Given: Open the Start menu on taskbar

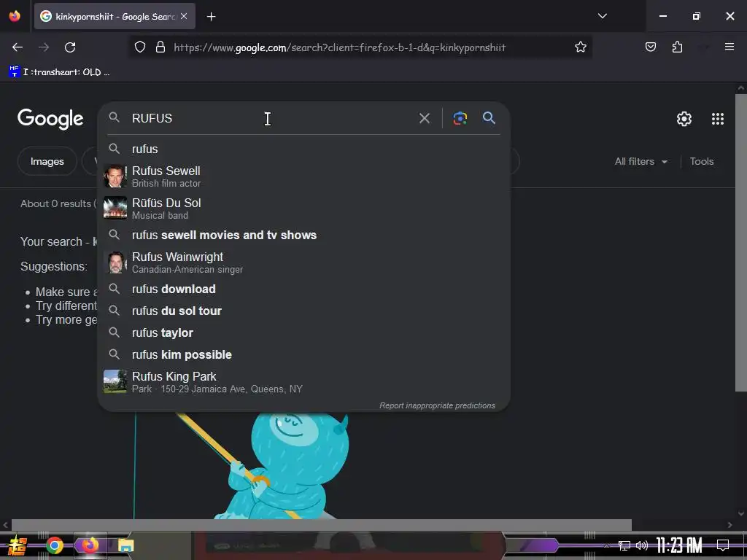Looking at the screenshot, I should click(18, 545).
